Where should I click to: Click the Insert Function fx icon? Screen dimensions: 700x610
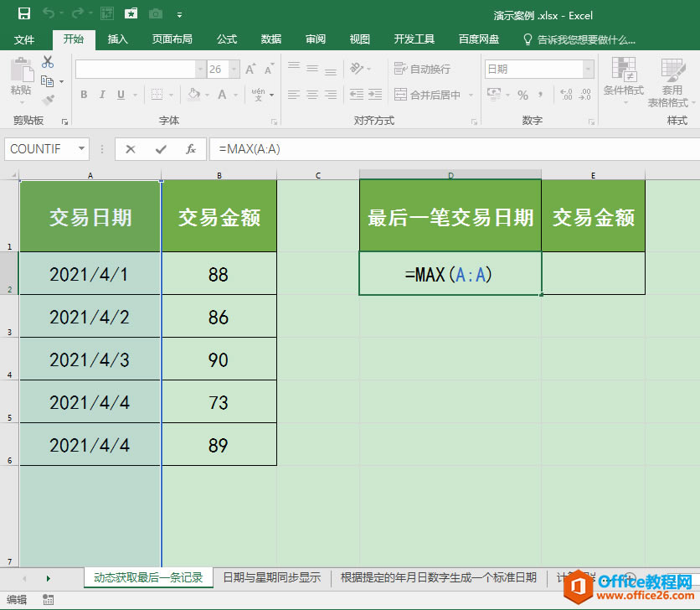[x=191, y=149]
